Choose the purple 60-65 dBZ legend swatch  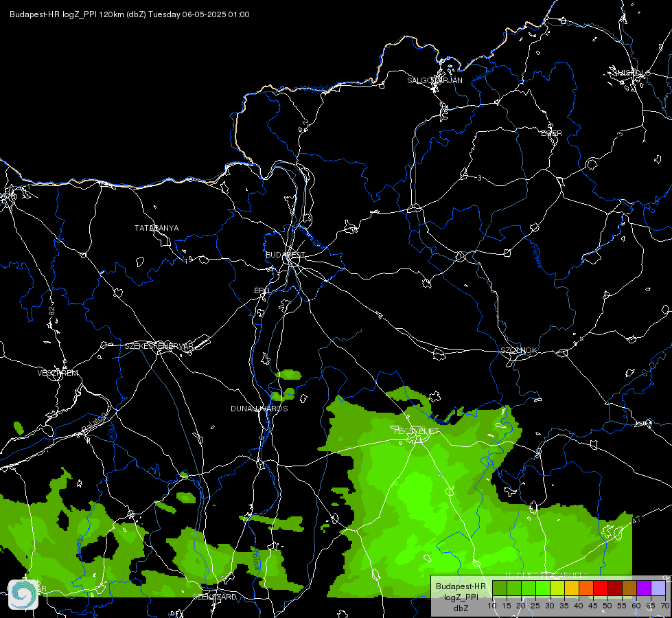pyautogui.click(x=644, y=588)
